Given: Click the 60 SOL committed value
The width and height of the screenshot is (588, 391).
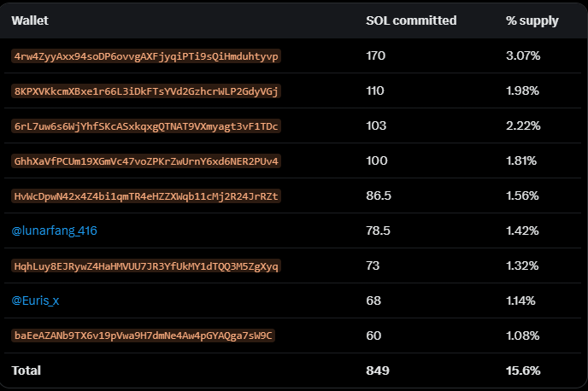Looking at the screenshot, I should point(373,336).
